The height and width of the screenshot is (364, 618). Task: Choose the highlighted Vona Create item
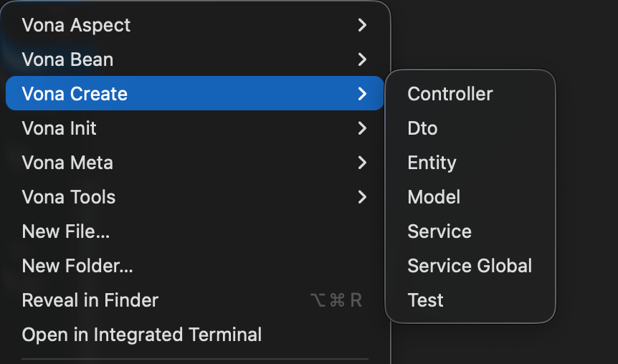tap(75, 94)
